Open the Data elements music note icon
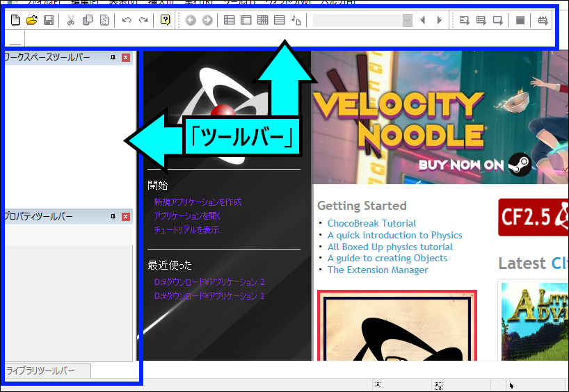The width and height of the screenshot is (569, 392). coord(296,20)
